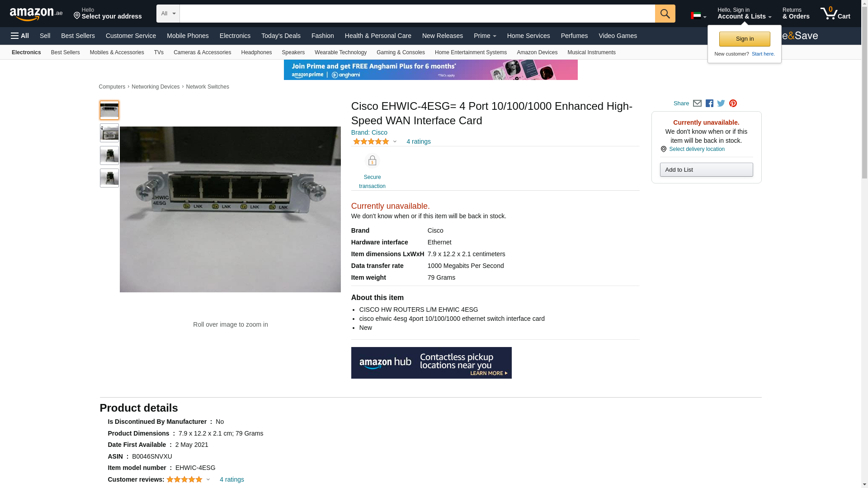Select the second product thumbnail image

coord(109,133)
